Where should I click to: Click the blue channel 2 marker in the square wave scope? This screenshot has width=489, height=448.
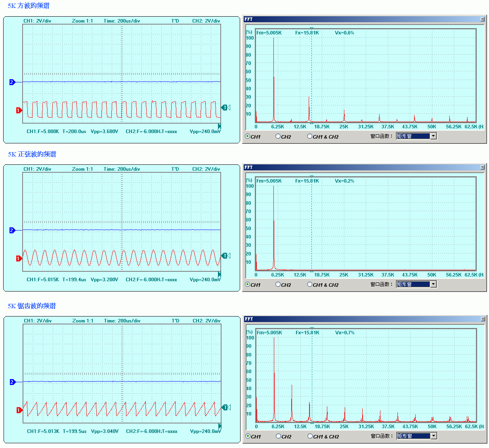click(x=12, y=82)
